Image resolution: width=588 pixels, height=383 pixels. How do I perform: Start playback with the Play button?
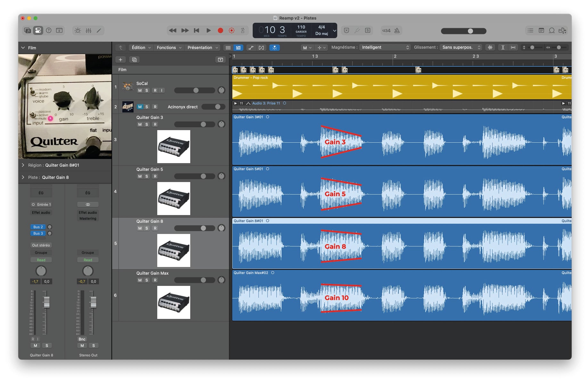(208, 30)
